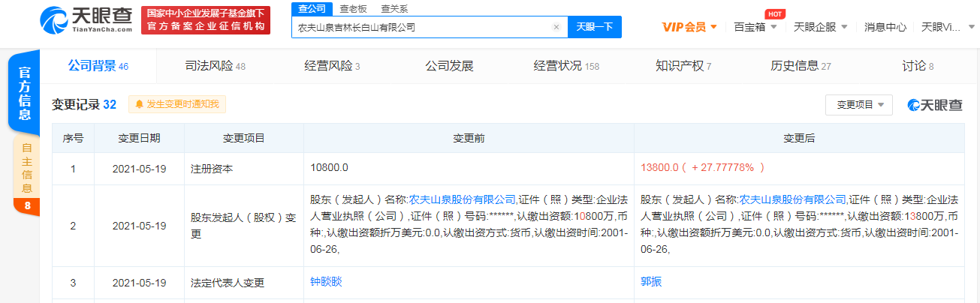Viewport: 980px width, 303px height.
Task: Open 钟睒睒 legal representative link
Action: (x=326, y=282)
